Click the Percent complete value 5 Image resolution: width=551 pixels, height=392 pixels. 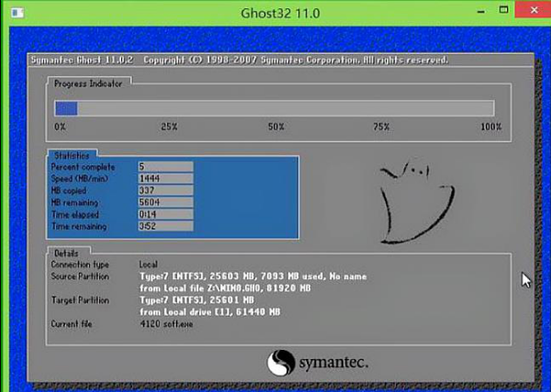[165, 166]
